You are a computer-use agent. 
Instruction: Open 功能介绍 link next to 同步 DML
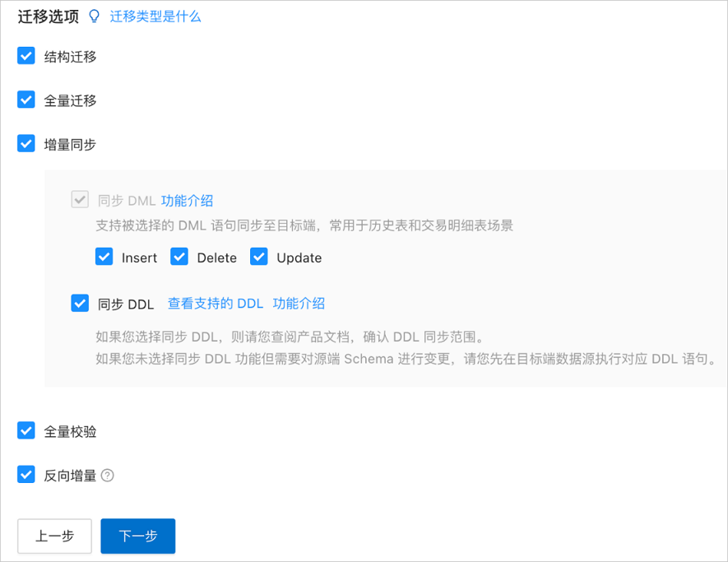pos(187,201)
